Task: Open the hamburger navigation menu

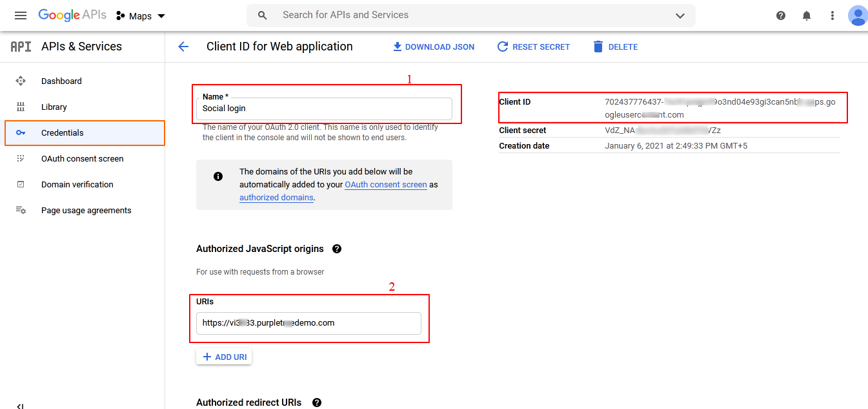Action: [x=21, y=16]
